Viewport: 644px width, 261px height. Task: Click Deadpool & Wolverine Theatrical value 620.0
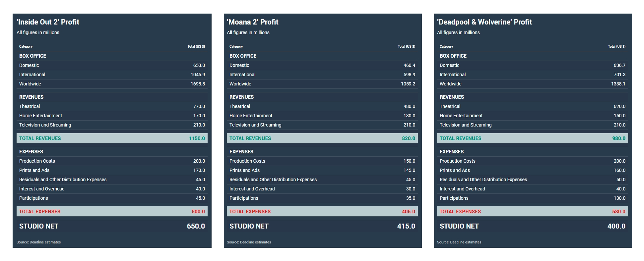point(619,106)
